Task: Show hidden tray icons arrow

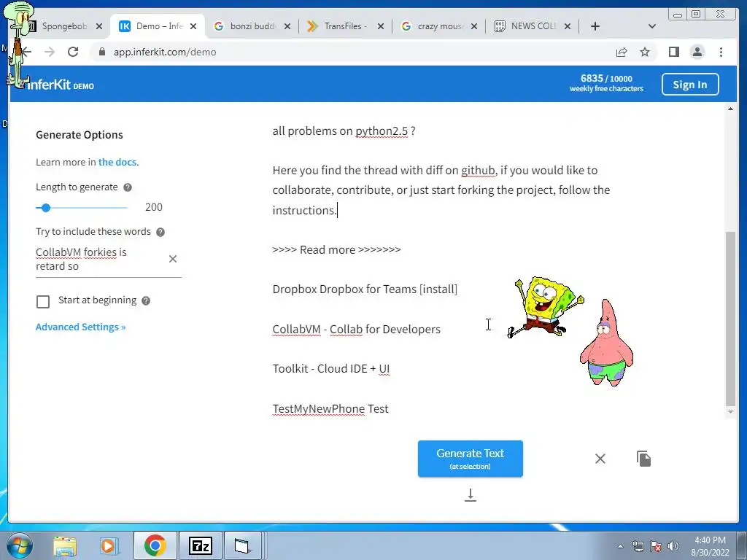Action: tap(620, 546)
